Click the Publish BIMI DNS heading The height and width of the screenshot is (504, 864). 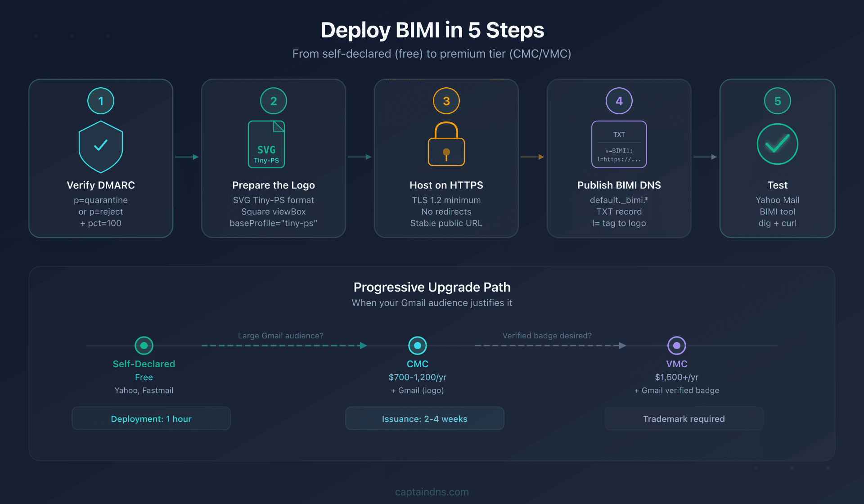click(619, 185)
